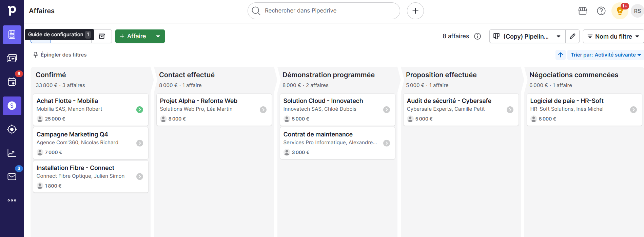
Task: Click owner icon on Achat Flotte card
Action: pyautogui.click(x=40, y=119)
